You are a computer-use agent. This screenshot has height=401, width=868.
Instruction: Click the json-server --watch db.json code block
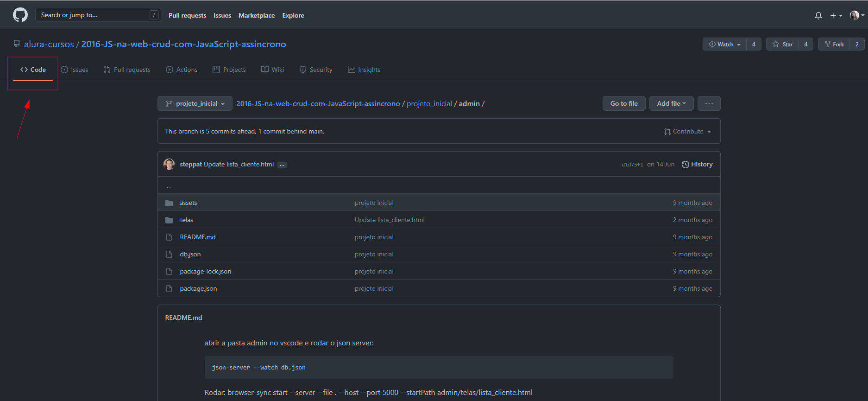pyautogui.click(x=439, y=368)
